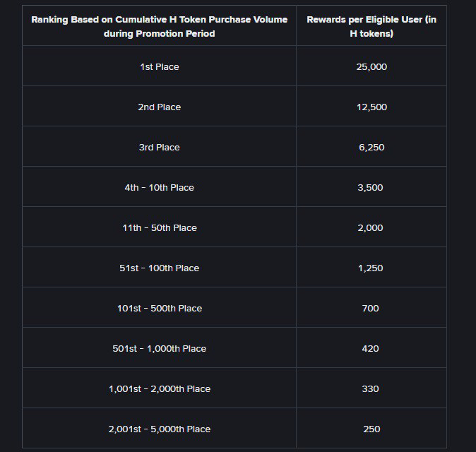The height and width of the screenshot is (452, 476).
Task: Select the 501st - 1,000th Place cell
Action: pos(160,349)
